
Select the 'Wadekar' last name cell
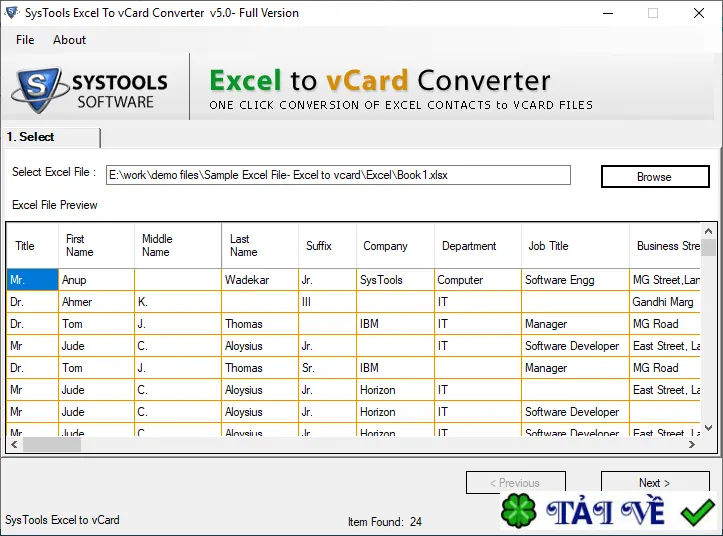click(260, 280)
